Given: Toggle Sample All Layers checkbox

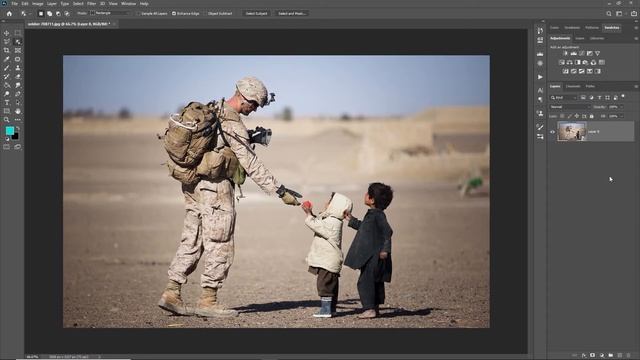Looking at the screenshot, I should (139, 13).
